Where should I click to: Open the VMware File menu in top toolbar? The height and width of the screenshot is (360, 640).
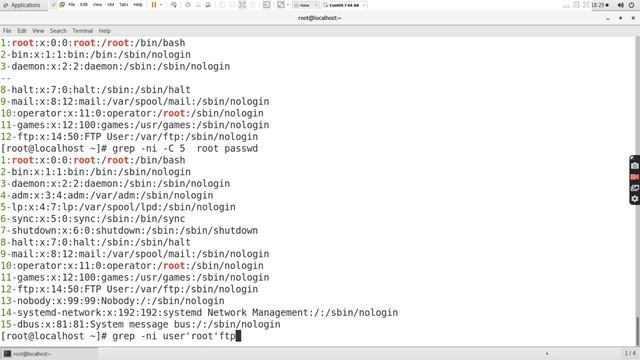tap(71, 5)
